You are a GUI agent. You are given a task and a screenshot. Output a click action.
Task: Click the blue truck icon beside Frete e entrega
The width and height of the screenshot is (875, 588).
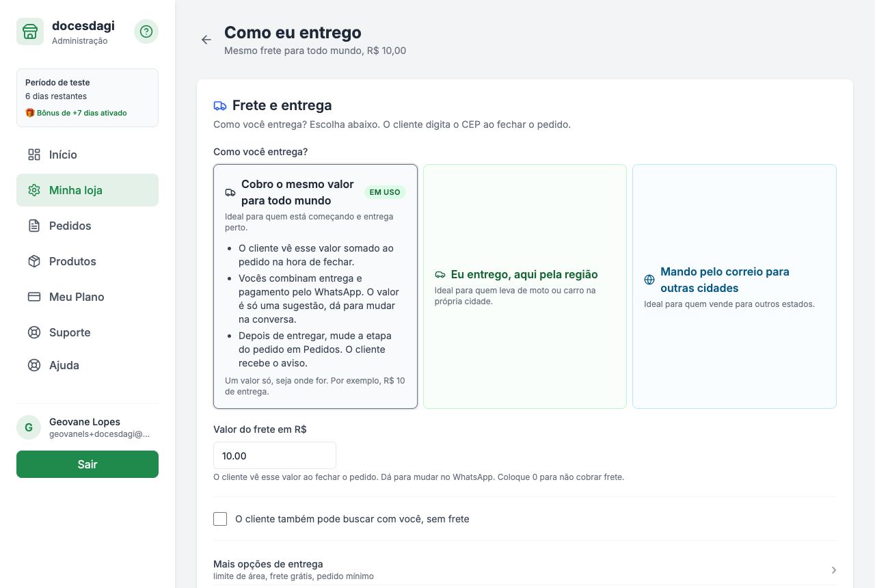pyautogui.click(x=220, y=106)
